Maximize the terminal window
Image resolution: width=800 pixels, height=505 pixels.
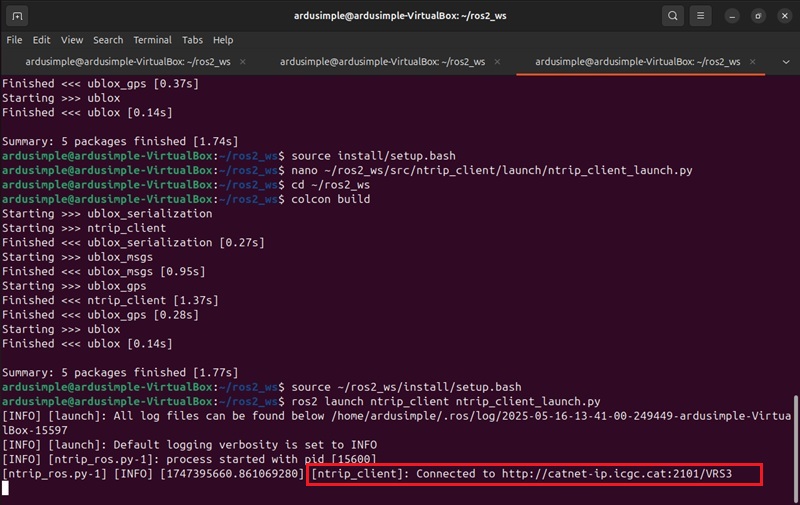[x=758, y=16]
